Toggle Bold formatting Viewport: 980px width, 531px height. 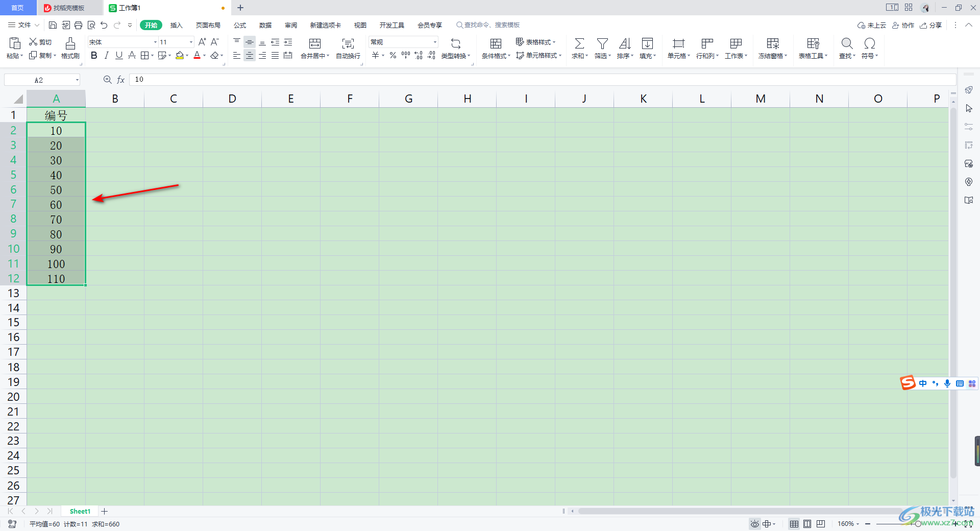(94, 55)
